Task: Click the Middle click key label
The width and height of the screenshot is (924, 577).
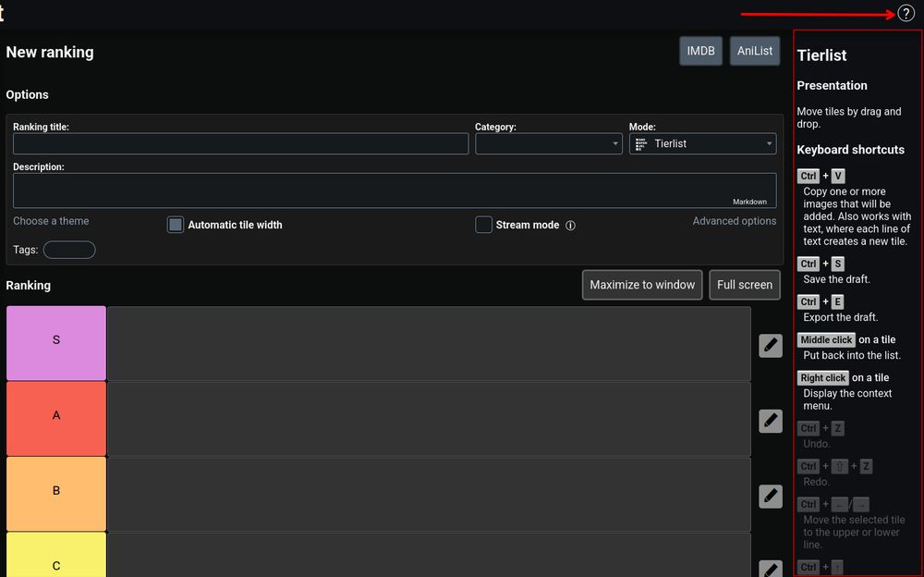Action: pyautogui.click(x=826, y=340)
